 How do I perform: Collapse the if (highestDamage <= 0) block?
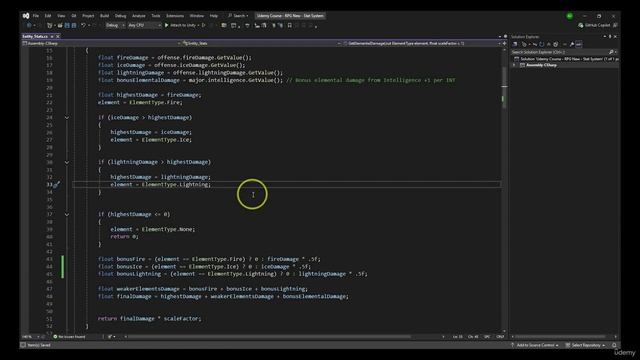tap(67, 215)
